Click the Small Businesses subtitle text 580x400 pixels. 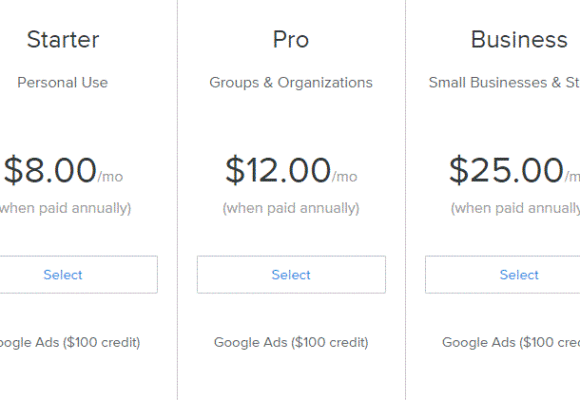coord(504,83)
